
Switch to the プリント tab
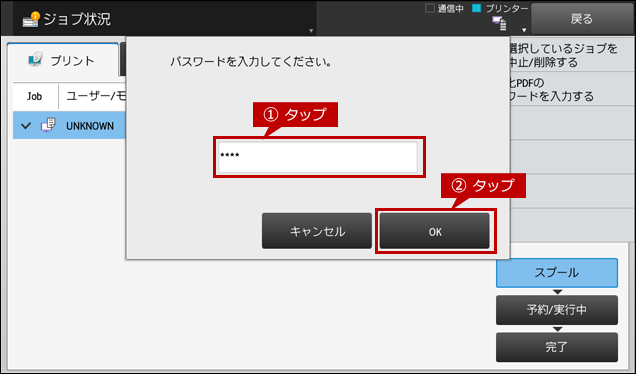[x=63, y=60]
